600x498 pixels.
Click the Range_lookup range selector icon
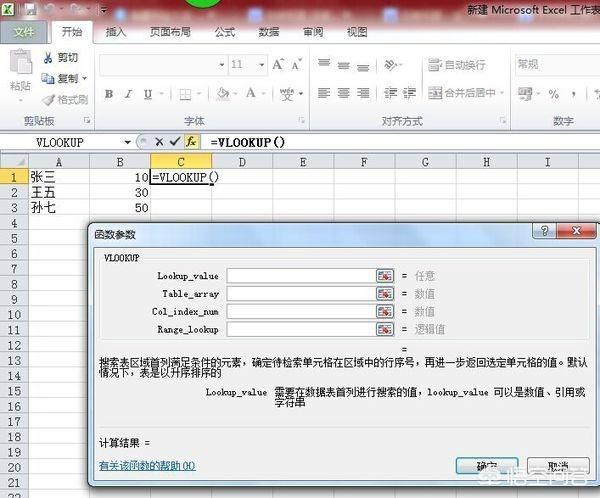click(384, 329)
